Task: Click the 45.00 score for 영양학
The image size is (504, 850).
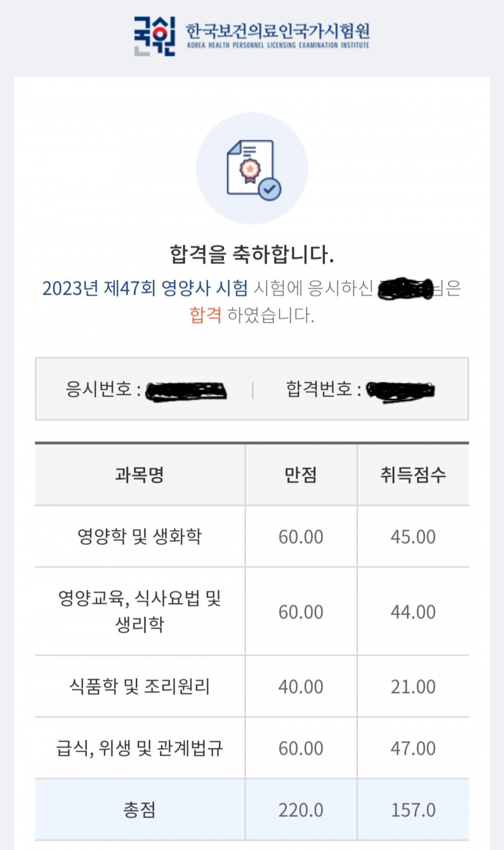Action: click(x=413, y=537)
